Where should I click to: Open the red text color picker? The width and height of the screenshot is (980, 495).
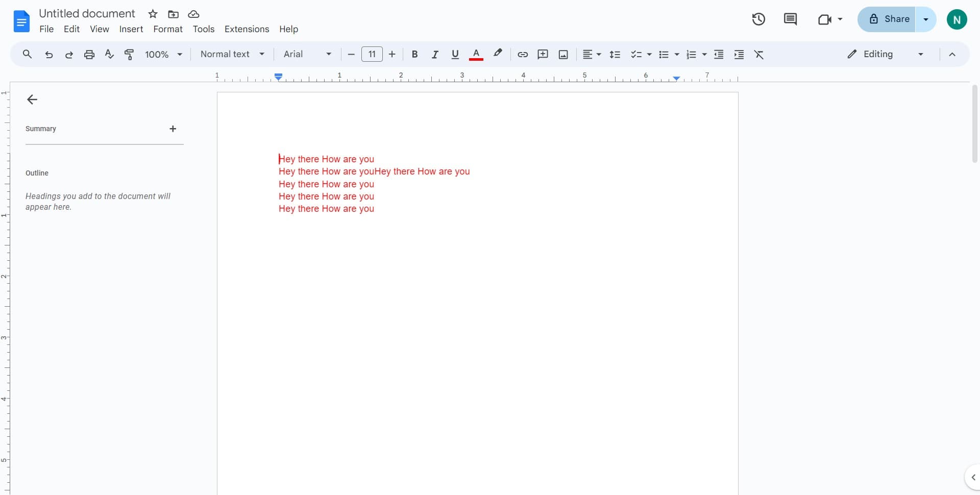[x=476, y=55]
